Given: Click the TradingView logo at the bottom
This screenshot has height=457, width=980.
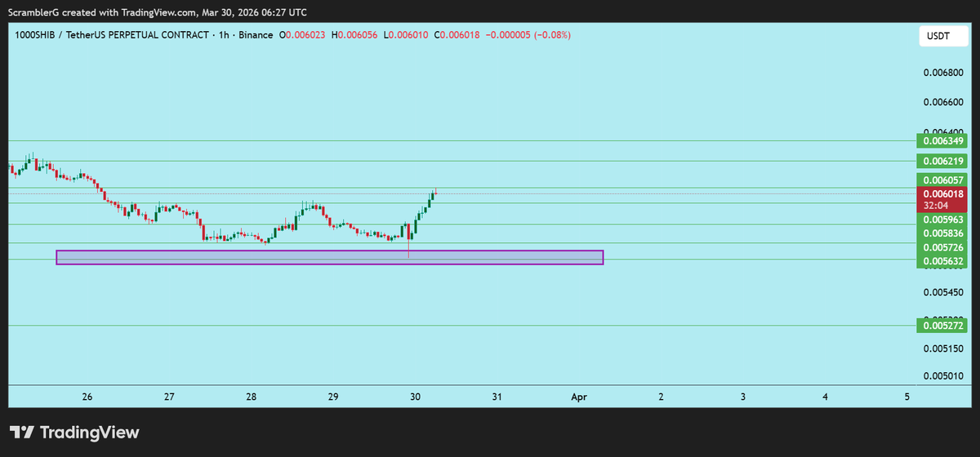Looking at the screenshot, I should 74,433.
